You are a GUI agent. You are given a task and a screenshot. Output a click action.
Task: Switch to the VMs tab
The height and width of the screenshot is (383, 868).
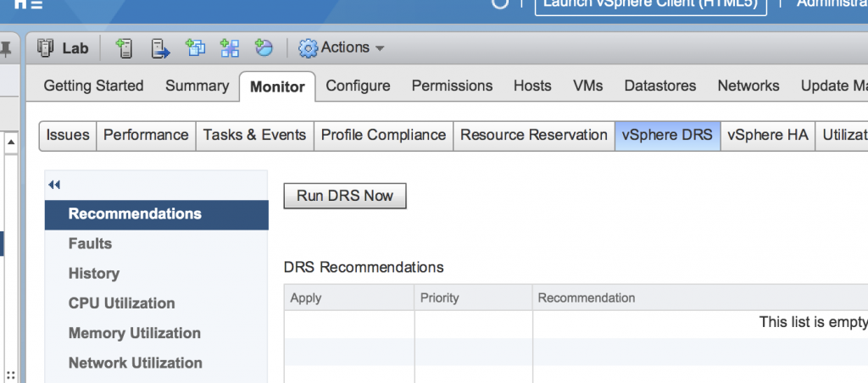tap(588, 86)
